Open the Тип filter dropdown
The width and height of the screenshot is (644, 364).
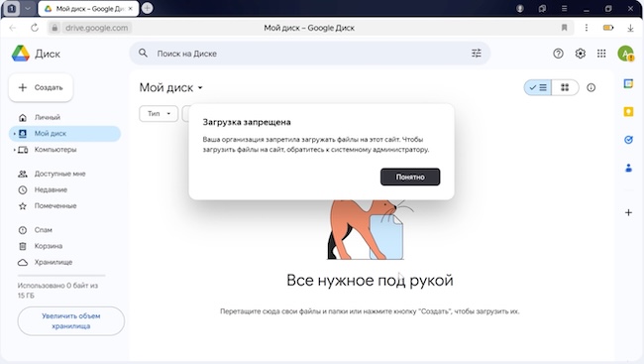coord(159,113)
